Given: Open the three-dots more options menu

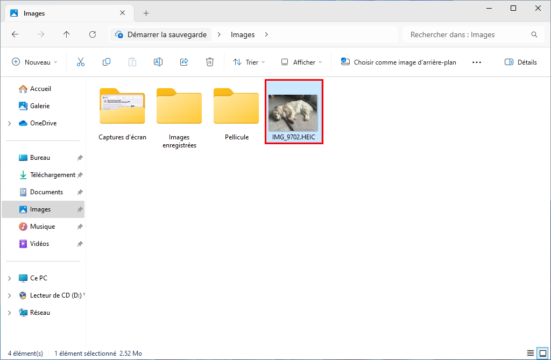Looking at the screenshot, I should pyautogui.click(x=477, y=62).
